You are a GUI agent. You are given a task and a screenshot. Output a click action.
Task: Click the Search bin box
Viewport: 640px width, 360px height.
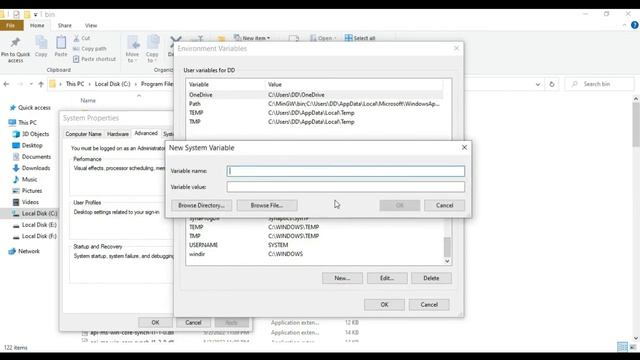[600, 84]
